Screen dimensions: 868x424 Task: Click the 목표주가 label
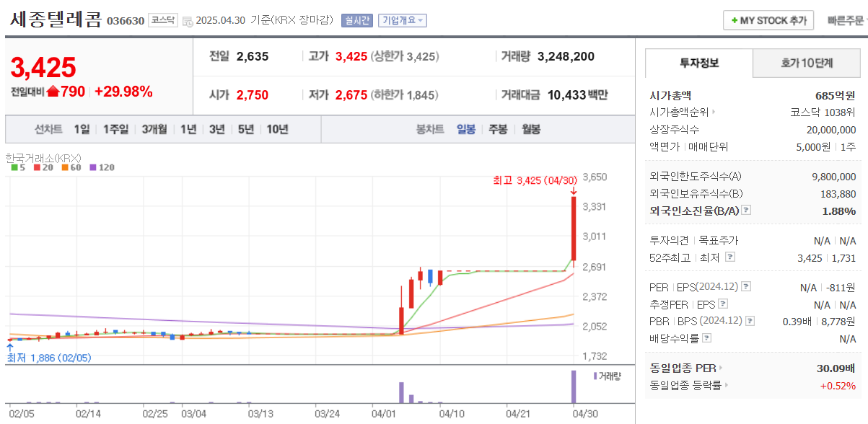718,240
